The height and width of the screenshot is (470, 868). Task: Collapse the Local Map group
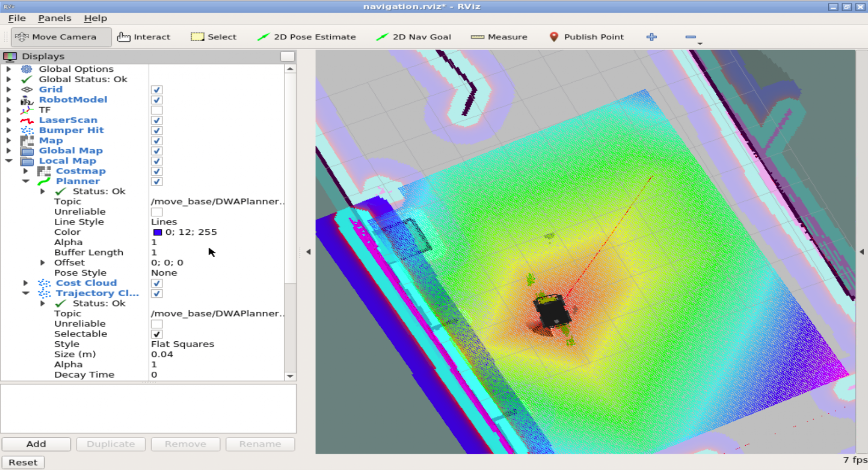(8, 161)
